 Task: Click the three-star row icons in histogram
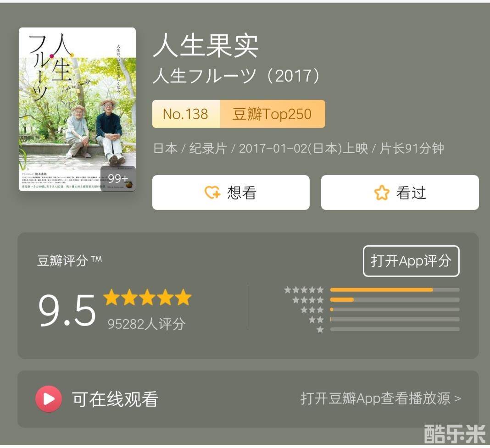coord(312,310)
